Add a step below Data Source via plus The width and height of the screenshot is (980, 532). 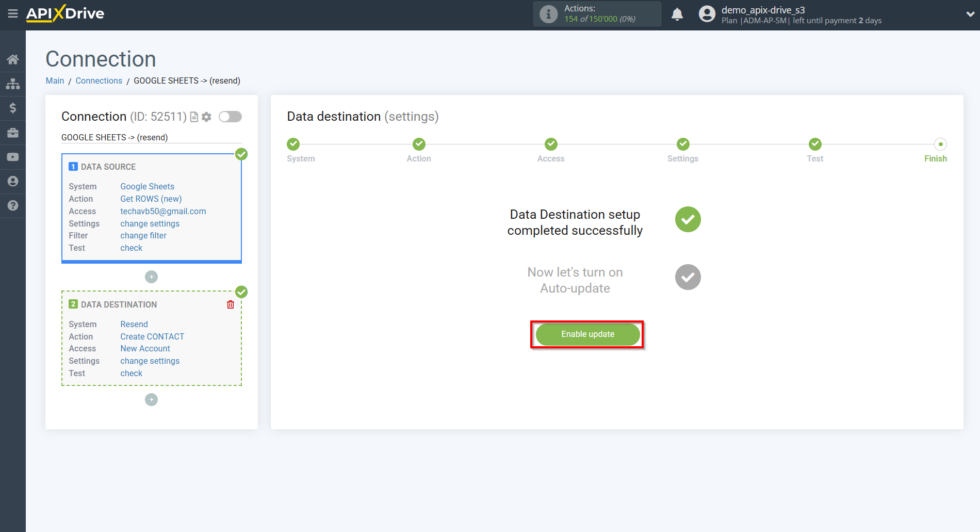click(x=151, y=277)
